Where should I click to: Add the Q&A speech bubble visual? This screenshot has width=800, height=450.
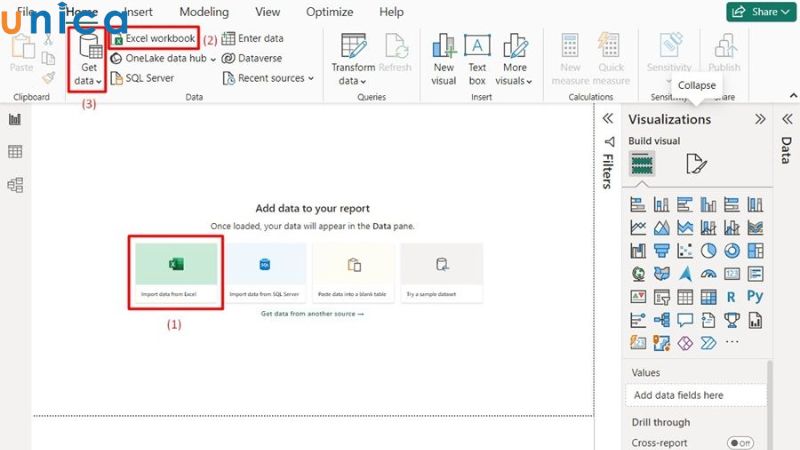pos(685,320)
